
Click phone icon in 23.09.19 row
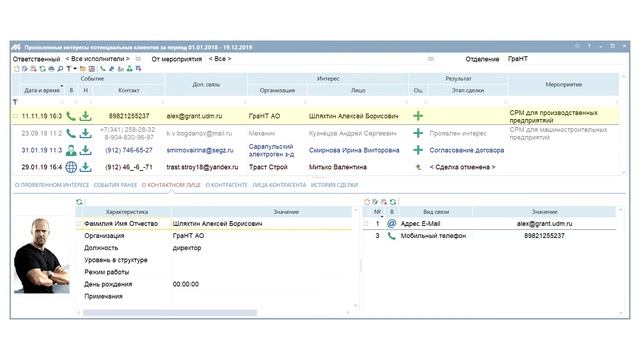click(x=71, y=133)
